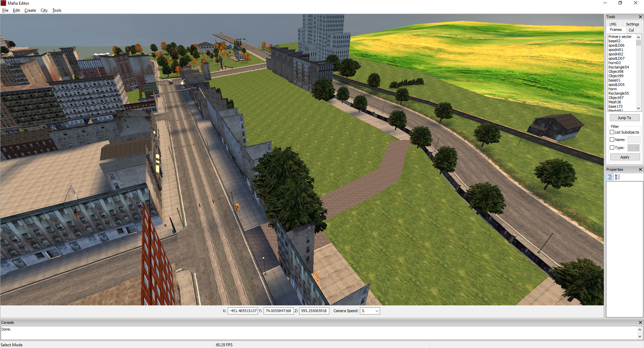The width and height of the screenshot is (644, 348).
Task: Switch to the LMG tab
Action: (613, 24)
